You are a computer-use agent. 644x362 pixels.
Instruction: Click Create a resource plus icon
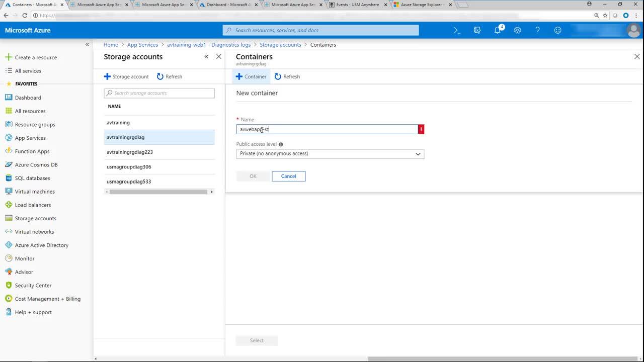pyautogui.click(x=8, y=57)
